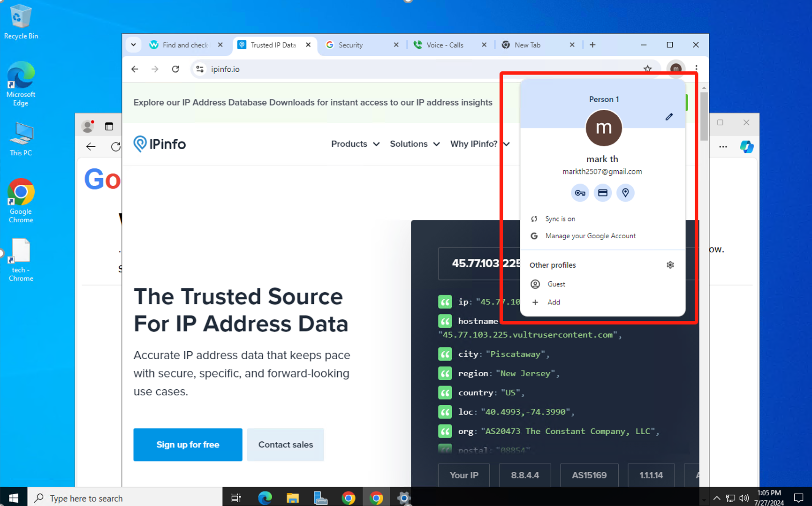Select the This PC desktop icon

pyautogui.click(x=21, y=139)
